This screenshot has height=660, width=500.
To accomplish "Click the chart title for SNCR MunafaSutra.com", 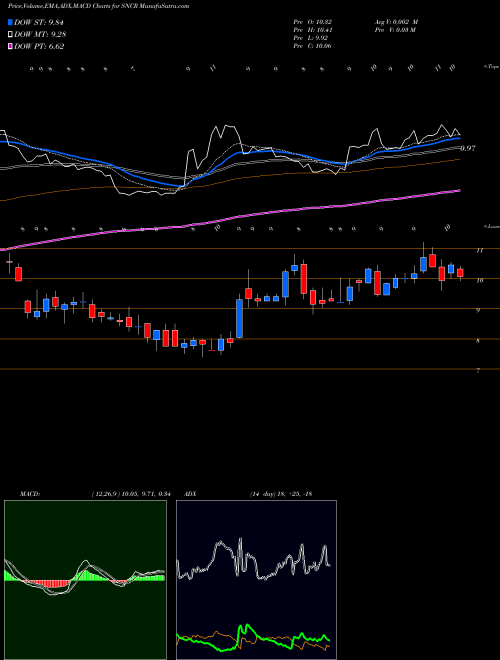I will click(x=98, y=6).
